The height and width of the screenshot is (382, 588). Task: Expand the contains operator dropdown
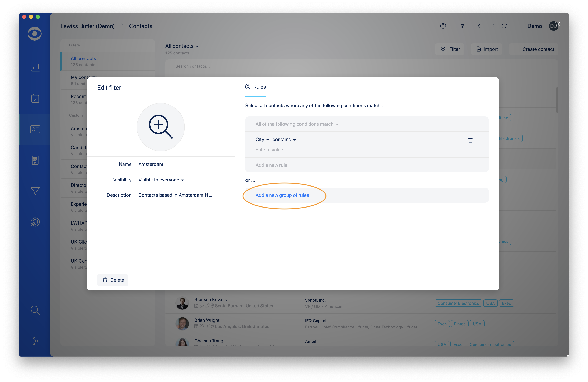[x=284, y=140]
